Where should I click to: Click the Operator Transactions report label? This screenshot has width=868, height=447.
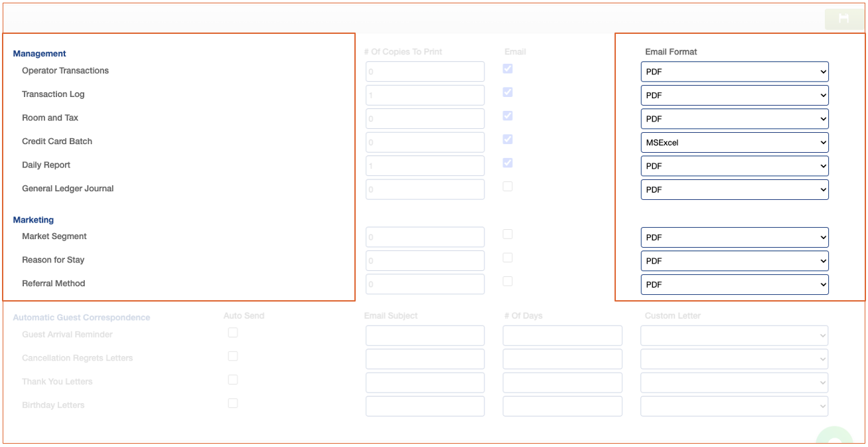pos(65,70)
